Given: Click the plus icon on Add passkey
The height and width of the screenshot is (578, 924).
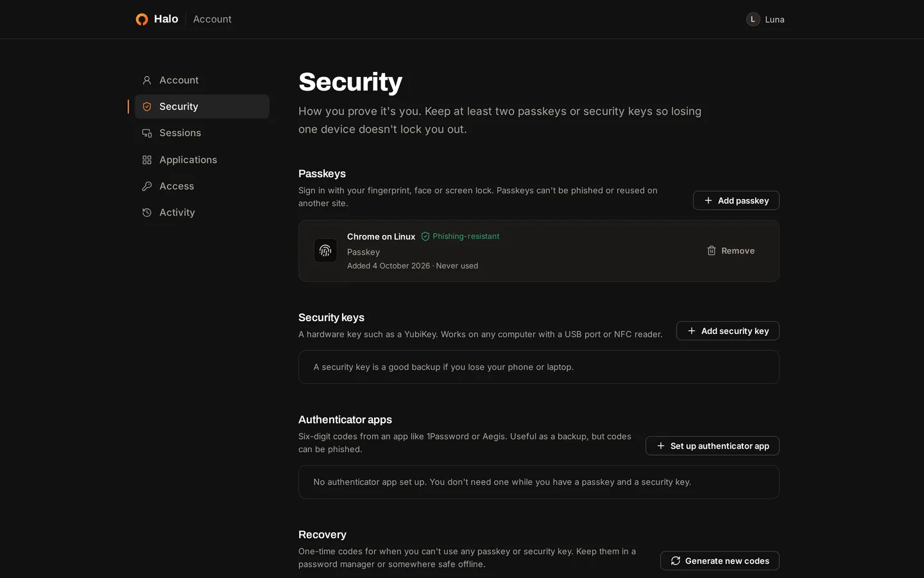Looking at the screenshot, I should [x=708, y=200].
